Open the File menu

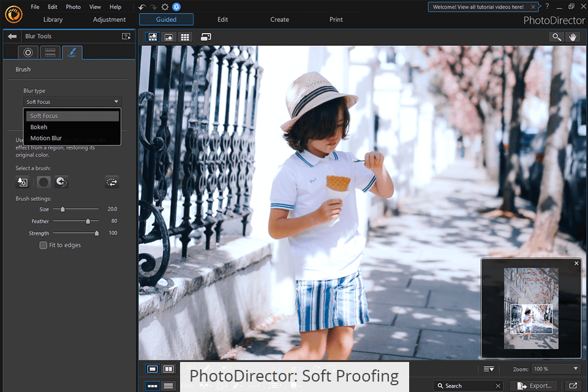[x=35, y=7]
